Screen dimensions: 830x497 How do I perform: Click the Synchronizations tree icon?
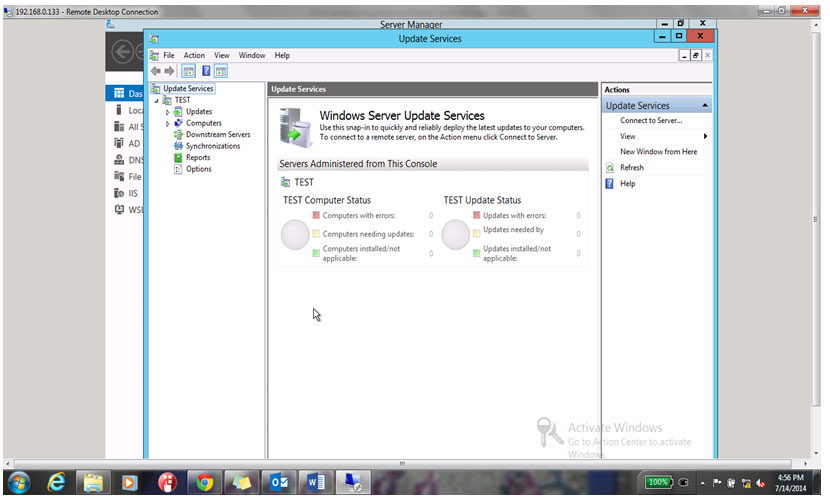(178, 146)
